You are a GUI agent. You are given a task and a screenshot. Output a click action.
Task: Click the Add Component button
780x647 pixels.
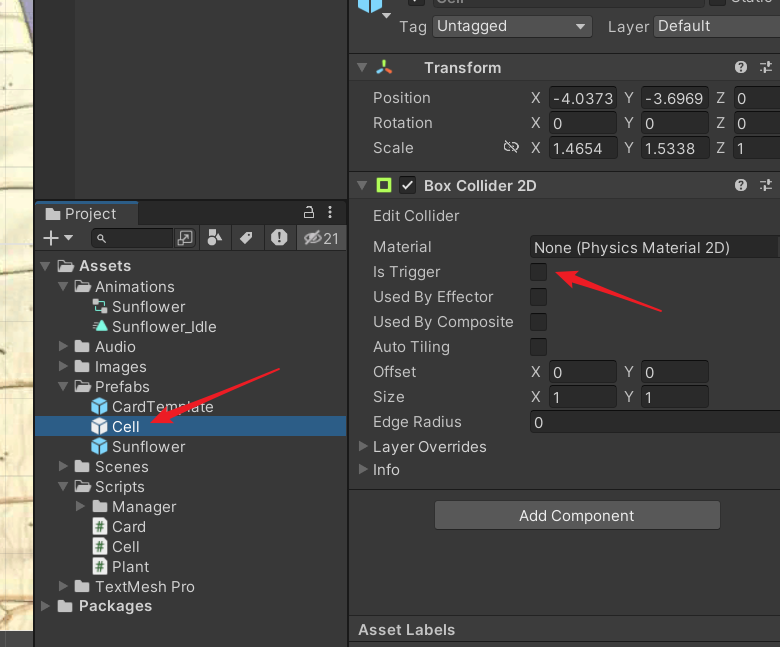577,516
